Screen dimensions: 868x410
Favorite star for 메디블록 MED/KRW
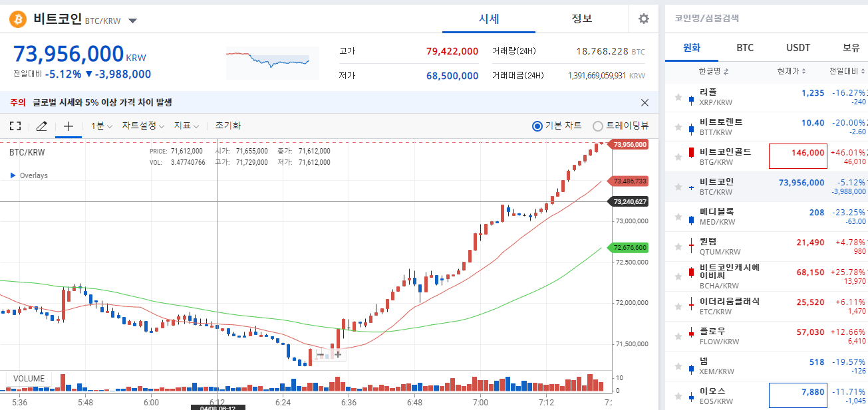tap(678, 217)
